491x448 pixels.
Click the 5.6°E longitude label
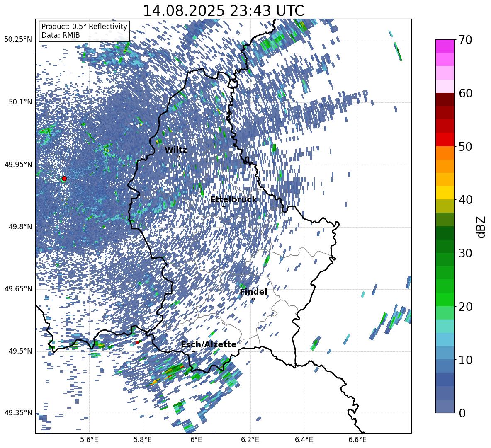(x=89, y=440)
